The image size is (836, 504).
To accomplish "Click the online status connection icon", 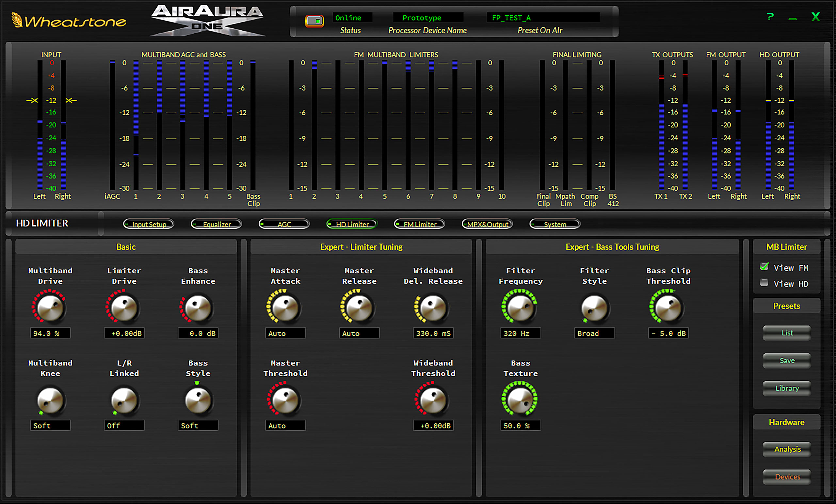I will pos(314,21).
